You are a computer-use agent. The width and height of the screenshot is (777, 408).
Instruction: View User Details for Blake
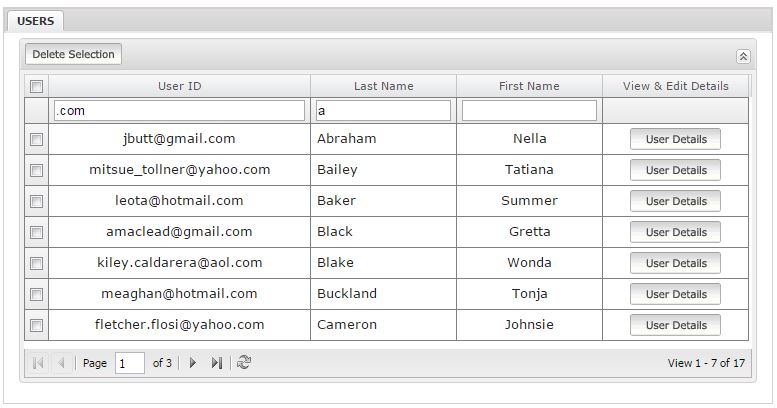pyautogui.click(x=675, y=263)
